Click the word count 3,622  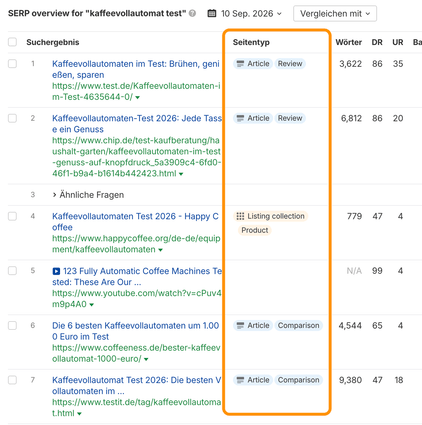click(351, 64)
